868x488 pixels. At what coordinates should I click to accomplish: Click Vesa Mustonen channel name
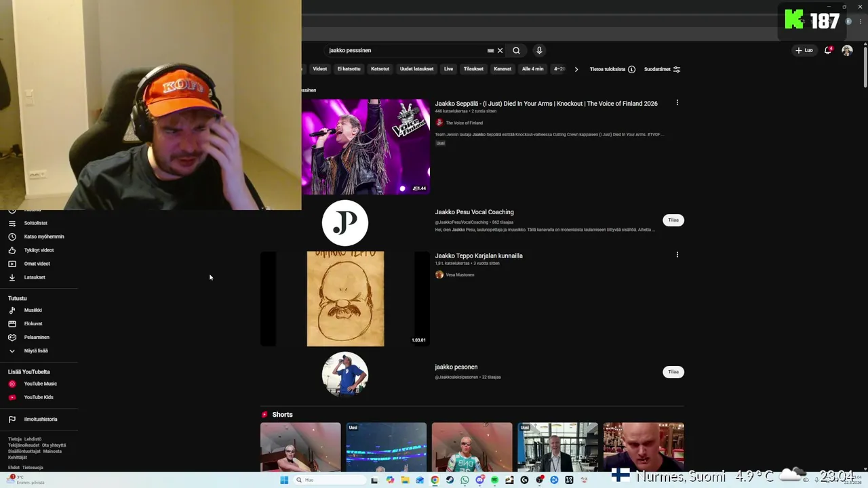pos(460,275)
